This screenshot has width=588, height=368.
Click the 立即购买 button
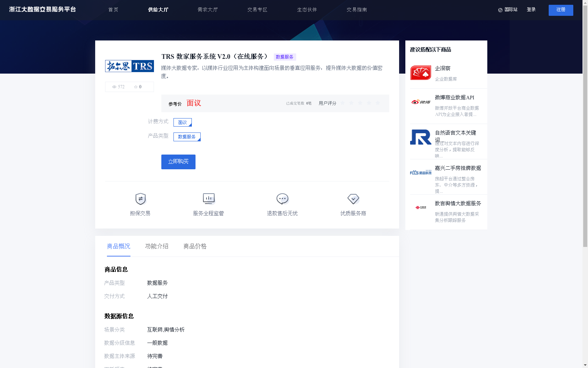click(x=178, y=162)
